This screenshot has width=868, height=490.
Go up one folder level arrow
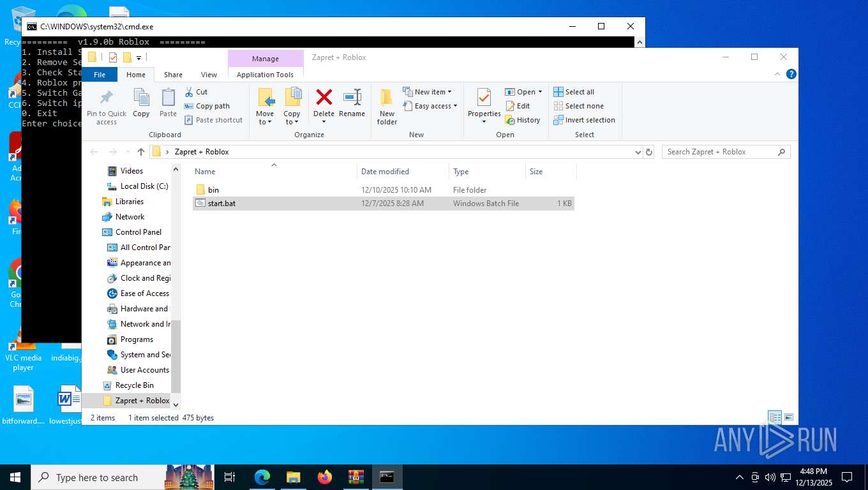[x=141, y=152]
